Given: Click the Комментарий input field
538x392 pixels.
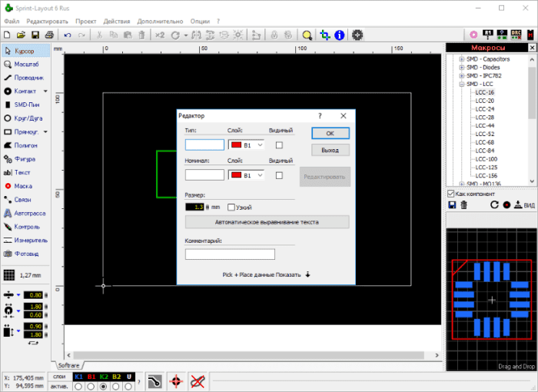Looking at the screenshot, I should 230,254.
